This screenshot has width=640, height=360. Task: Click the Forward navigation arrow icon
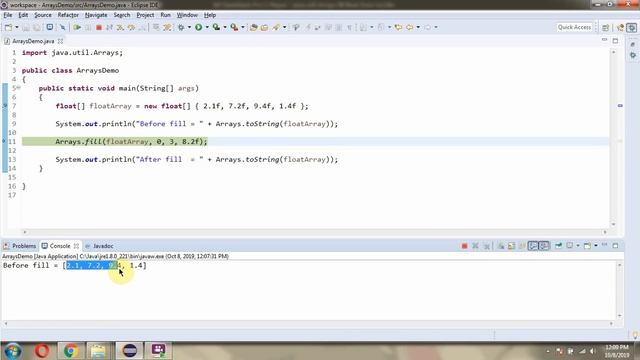coord(427,27)
